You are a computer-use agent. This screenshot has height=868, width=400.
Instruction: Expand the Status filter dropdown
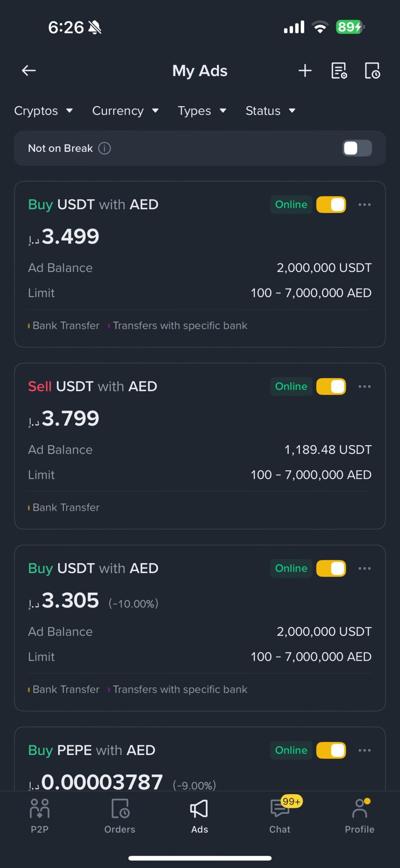pos(270,111)
